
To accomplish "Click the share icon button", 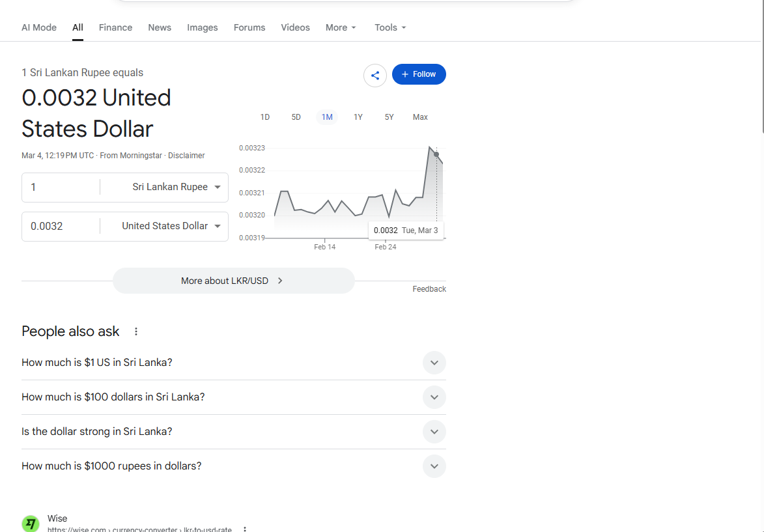I will tap(375, 75).
